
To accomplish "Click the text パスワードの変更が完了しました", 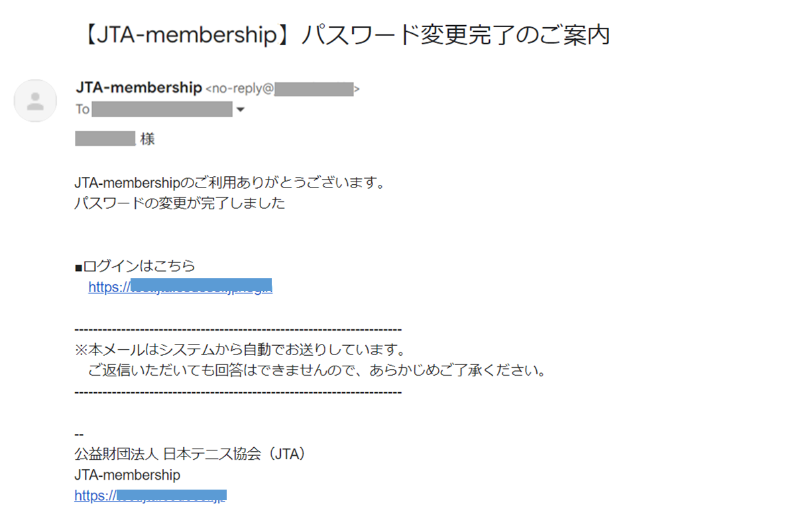I will (180, 203).
